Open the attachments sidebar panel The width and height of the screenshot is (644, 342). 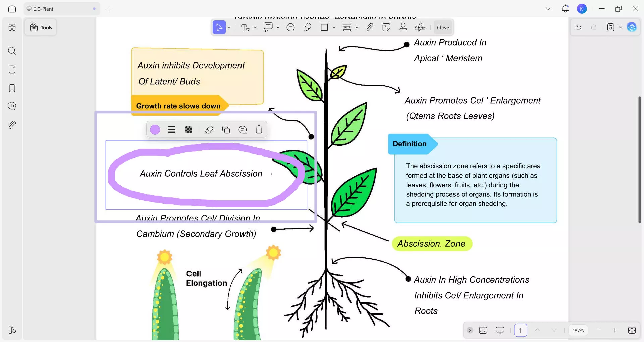pyautogui.click(x=12, y=125)
